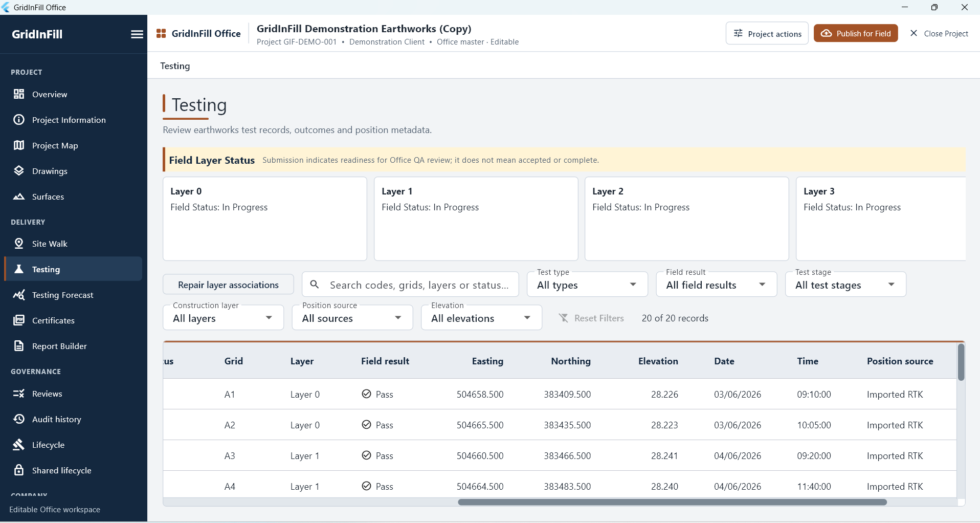Sort by the Easting column header
Image resolution: width=980 pixels, height=523 pixels.
click(487, 361)
